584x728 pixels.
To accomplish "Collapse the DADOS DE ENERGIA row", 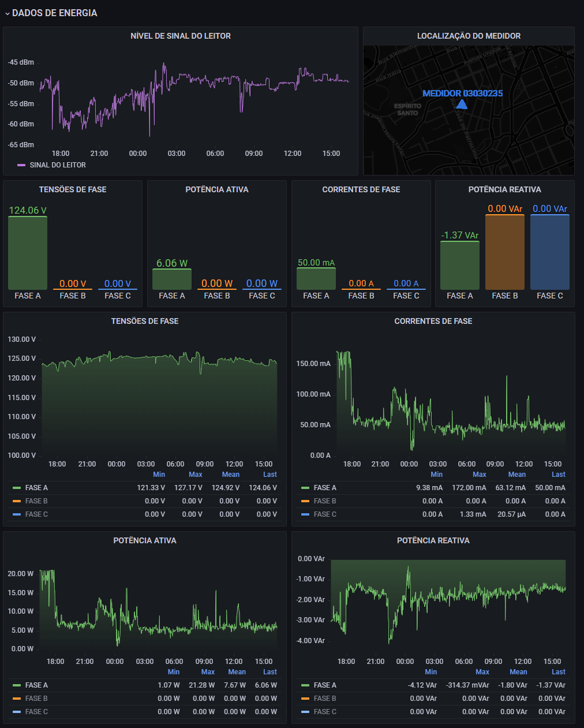I will point(8,12).
